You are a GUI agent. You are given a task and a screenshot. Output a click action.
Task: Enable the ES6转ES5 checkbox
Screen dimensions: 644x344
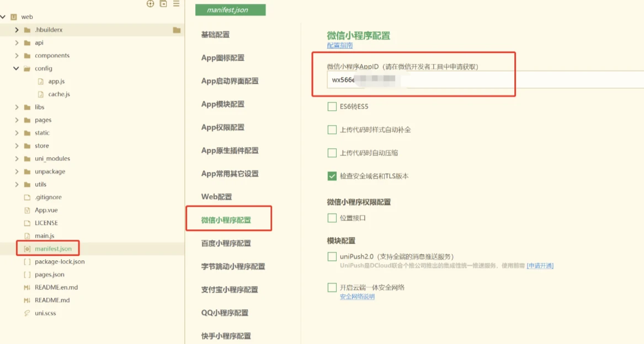331,106
